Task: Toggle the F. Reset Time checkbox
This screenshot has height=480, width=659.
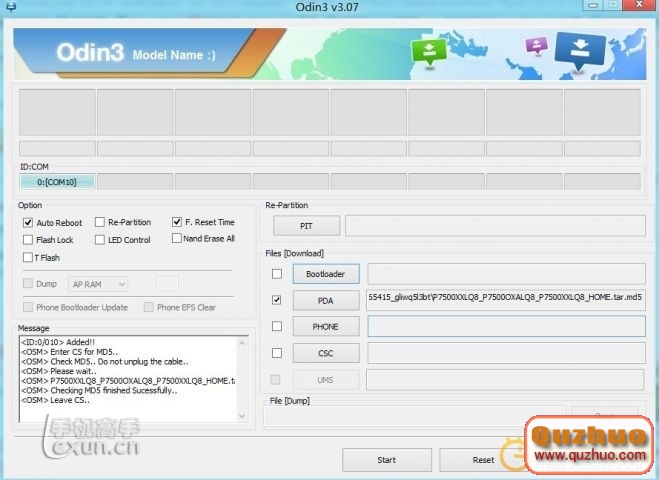Action: coord(177,222)
